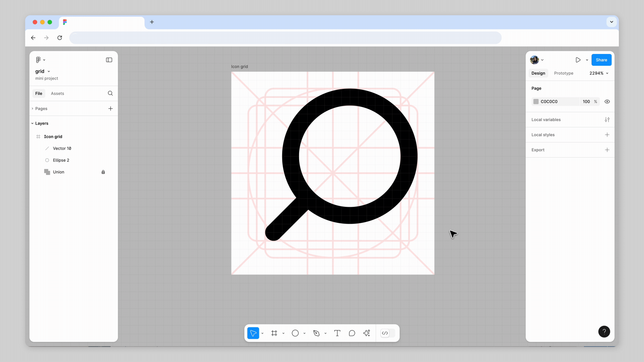Open a new browser tab
Screen dimensions: 644x362
[152, 22]
